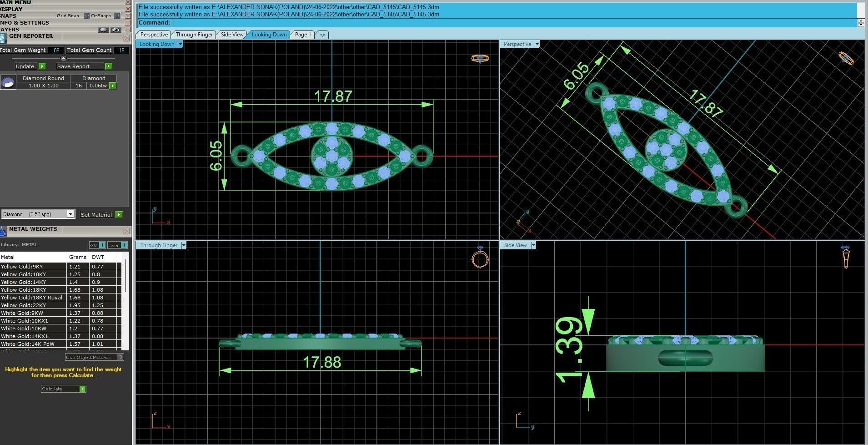Close the Main Menu panel
This screenshot has width=868, height=445.
point(128,2)
